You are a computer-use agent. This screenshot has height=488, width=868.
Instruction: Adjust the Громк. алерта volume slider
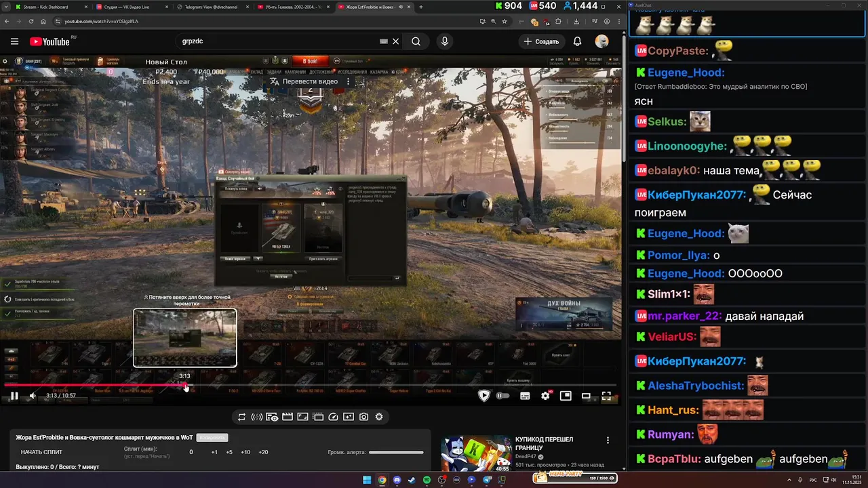396,452
